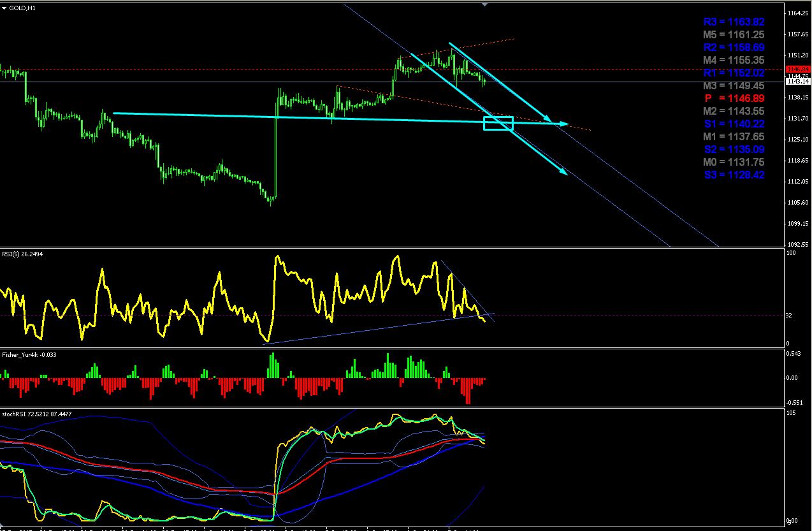Select the R3 = 1163.82 pivot label
The image size is (812, 531).
coord(734,22)
